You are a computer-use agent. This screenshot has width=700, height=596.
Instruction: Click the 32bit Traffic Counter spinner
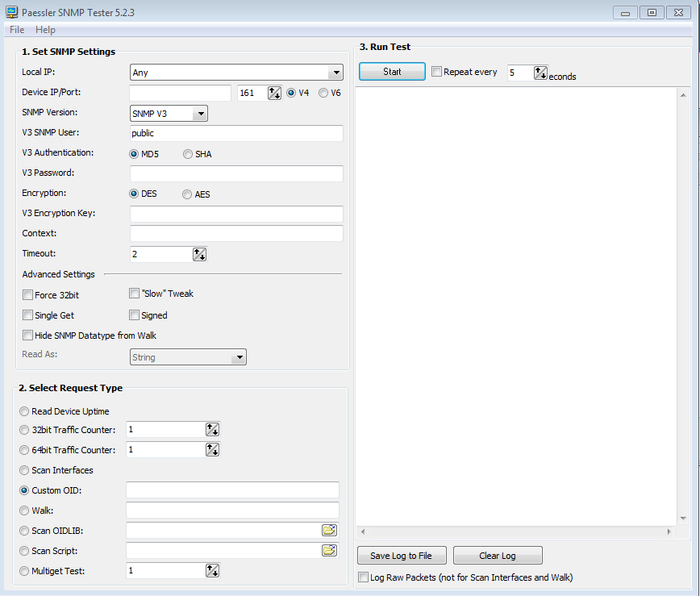pos(212,430)
